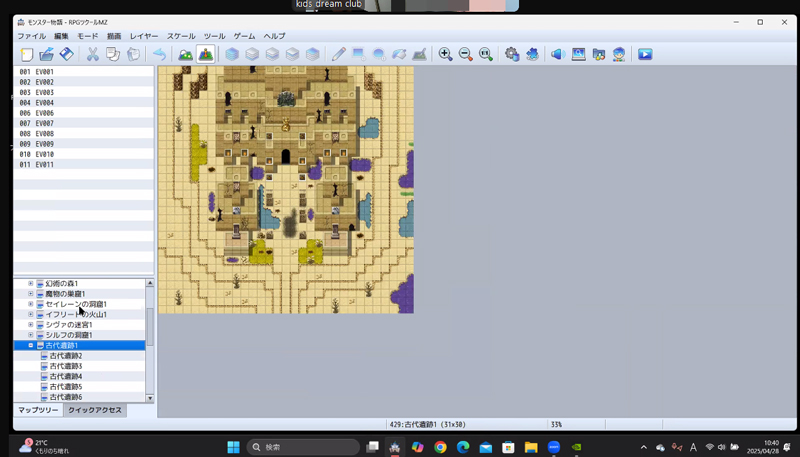
Task: Click map tree scrollbar up arrow
Action: coord(150,283)
